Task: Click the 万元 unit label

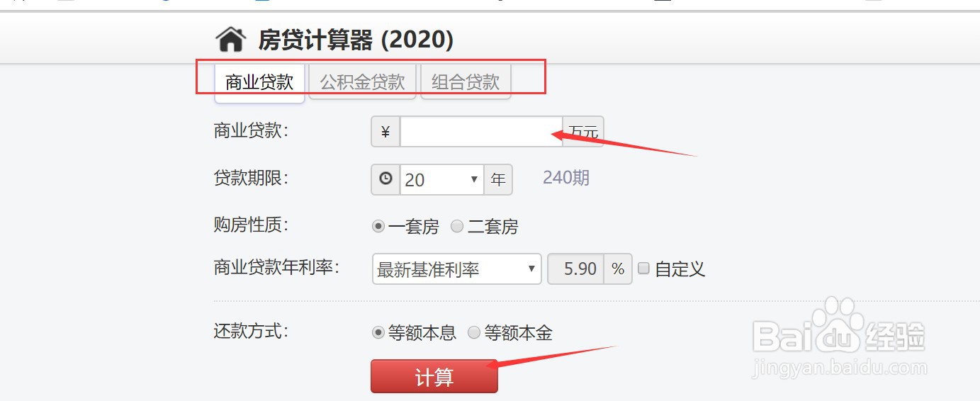Action: point(583,132)
